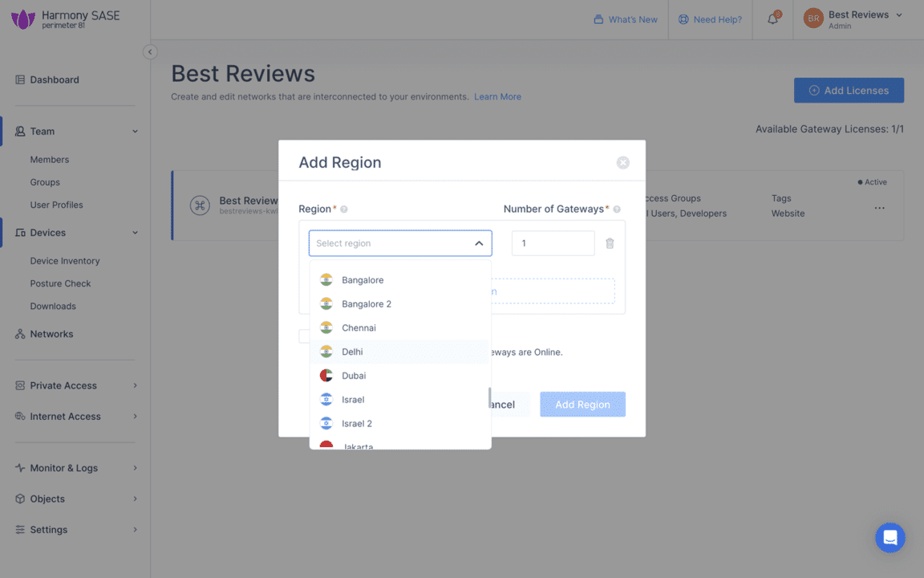This screenshot has width=924, height=578.
Task: Tick the checkbox below region list
Action: (x=304, y=336)
